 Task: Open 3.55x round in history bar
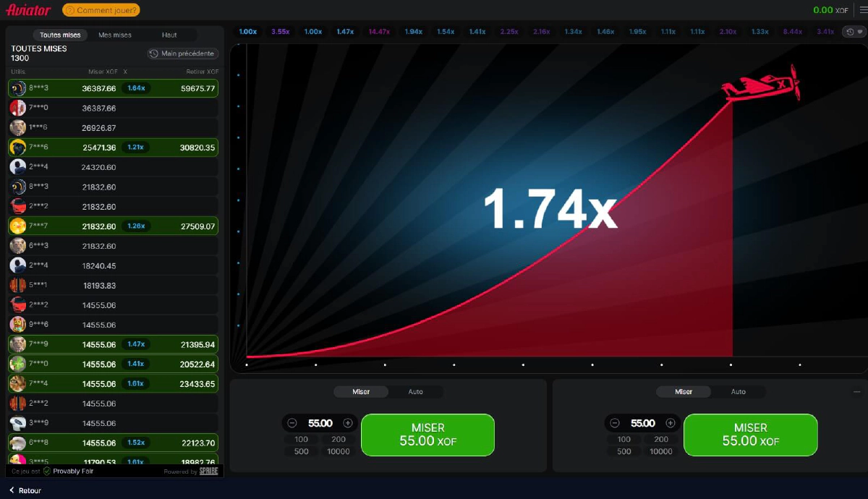(x=281, y=32)
